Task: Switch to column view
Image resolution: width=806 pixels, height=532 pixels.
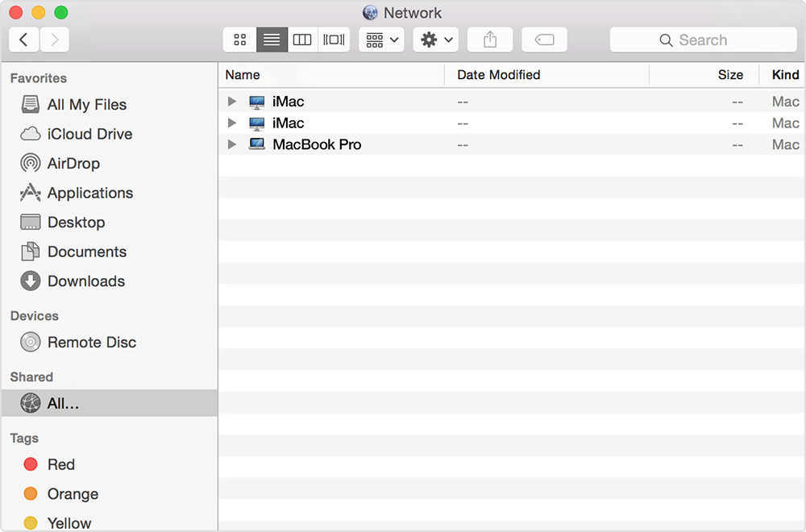Action: [x=302, y=39]
